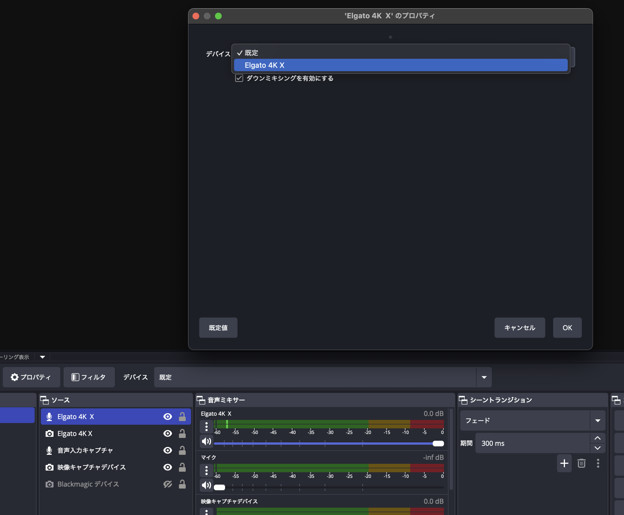Image resolution: width=624 pixels, height=515 pixels.
Task: Mute マイク channel in audio mixer
Action: (x=206, y=485)
